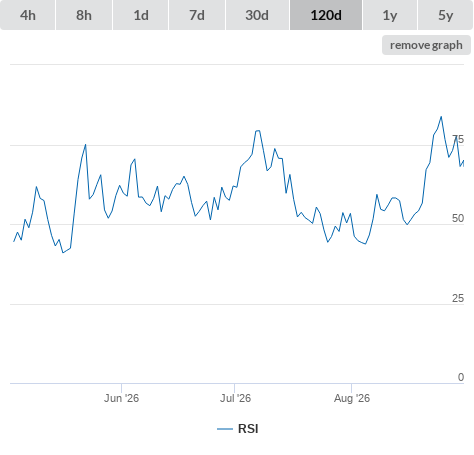Show the 7d time range
474x455 pixels.
tap(197, 15)
